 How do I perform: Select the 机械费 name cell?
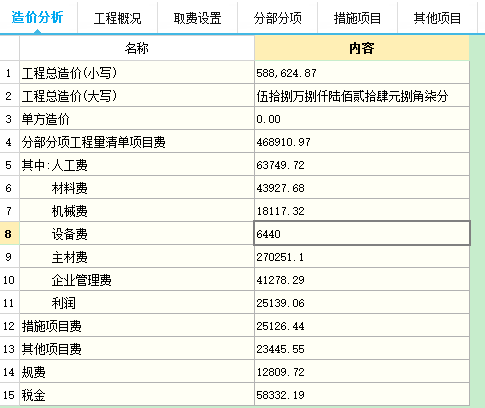[x=137, y=211]
